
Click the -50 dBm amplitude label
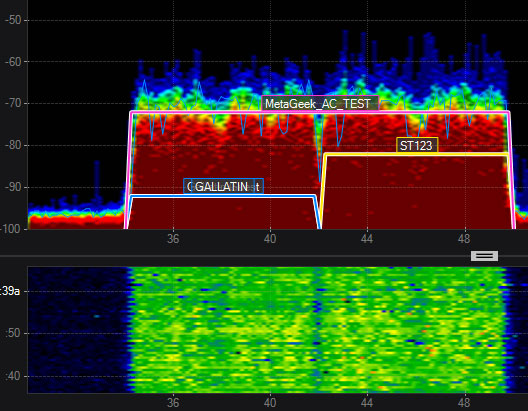coord(13,20)
